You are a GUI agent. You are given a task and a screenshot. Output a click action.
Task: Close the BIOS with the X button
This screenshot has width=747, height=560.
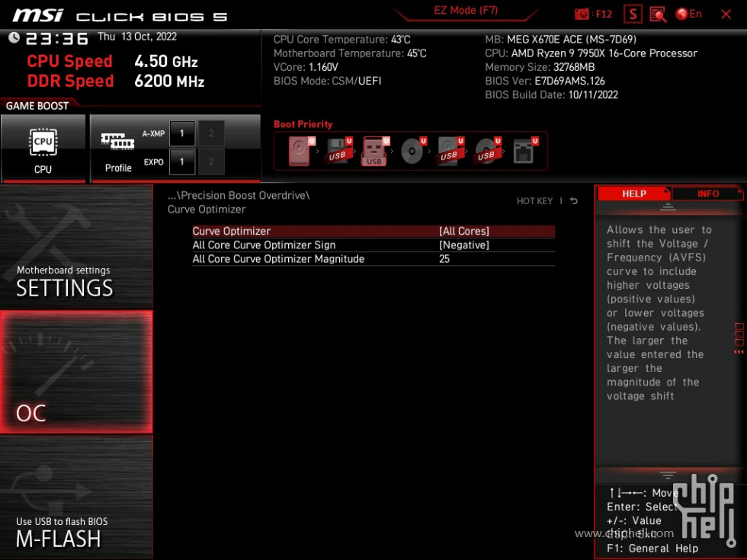(726, 14)
